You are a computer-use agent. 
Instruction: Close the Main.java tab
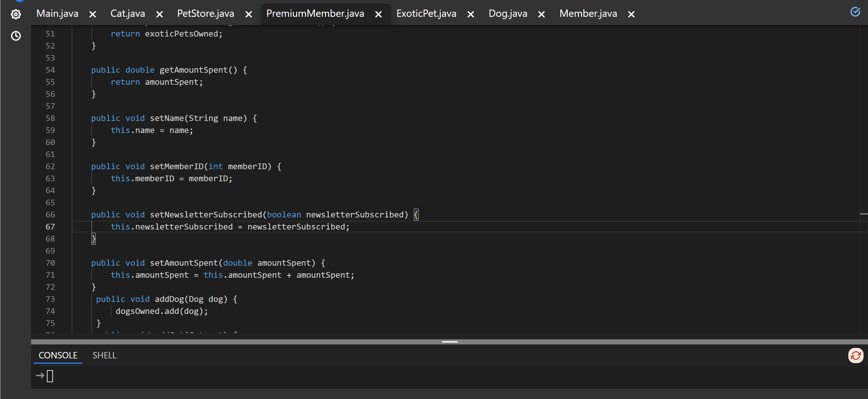tap(93, 14)
